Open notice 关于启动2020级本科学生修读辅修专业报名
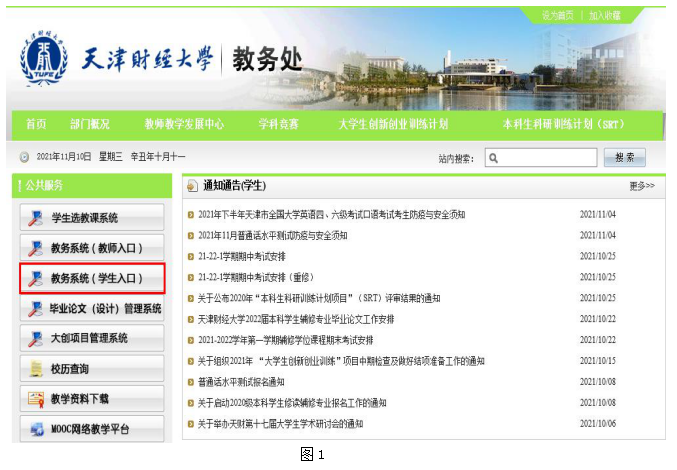 (292, 403)
